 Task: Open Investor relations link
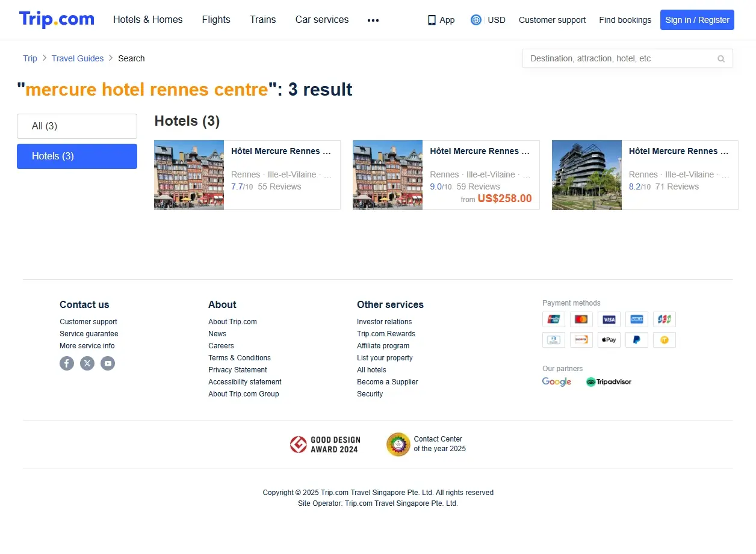click(x=385, y=322)
